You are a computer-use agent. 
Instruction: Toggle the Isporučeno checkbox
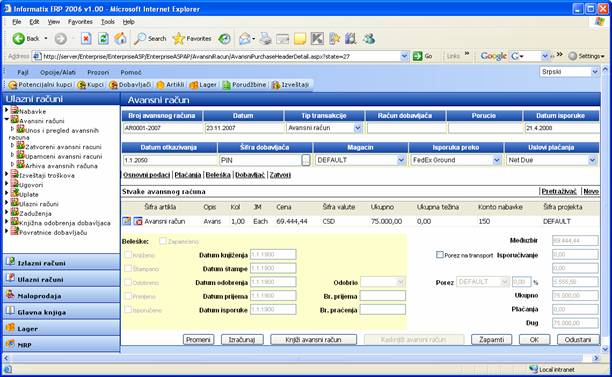click(128, 310)
